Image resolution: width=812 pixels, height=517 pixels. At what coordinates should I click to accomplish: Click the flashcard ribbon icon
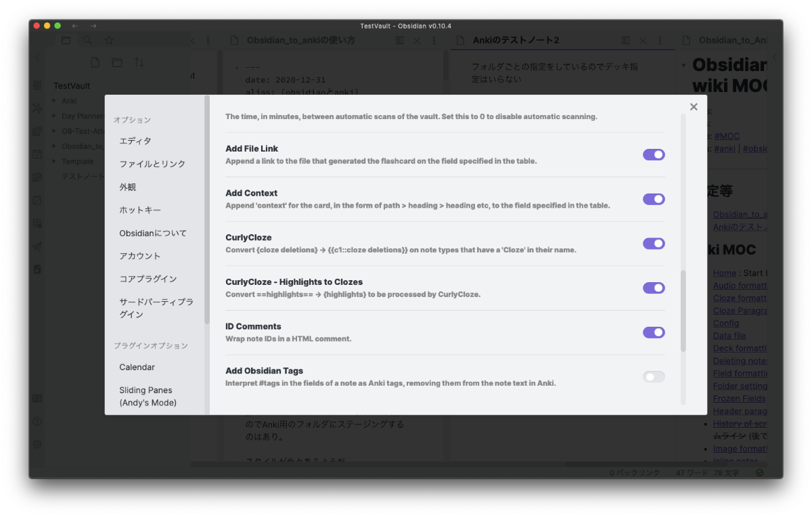pos(37,269)
